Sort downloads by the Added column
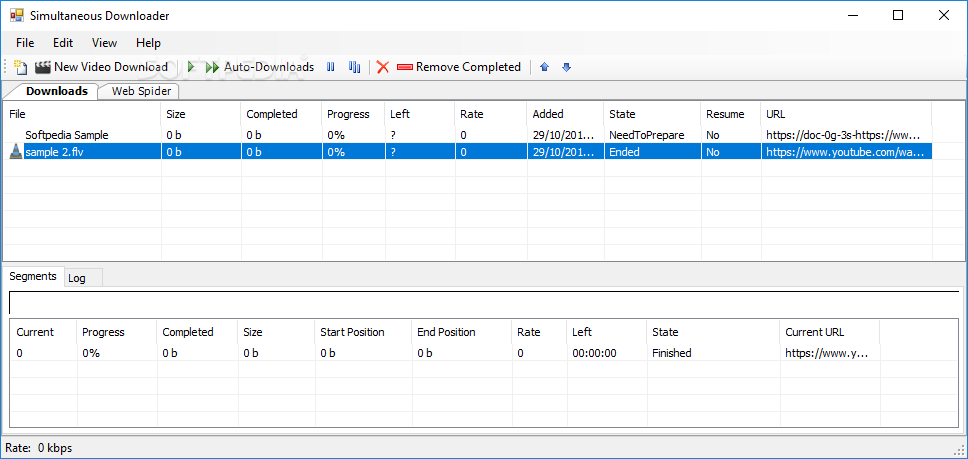 566,114
